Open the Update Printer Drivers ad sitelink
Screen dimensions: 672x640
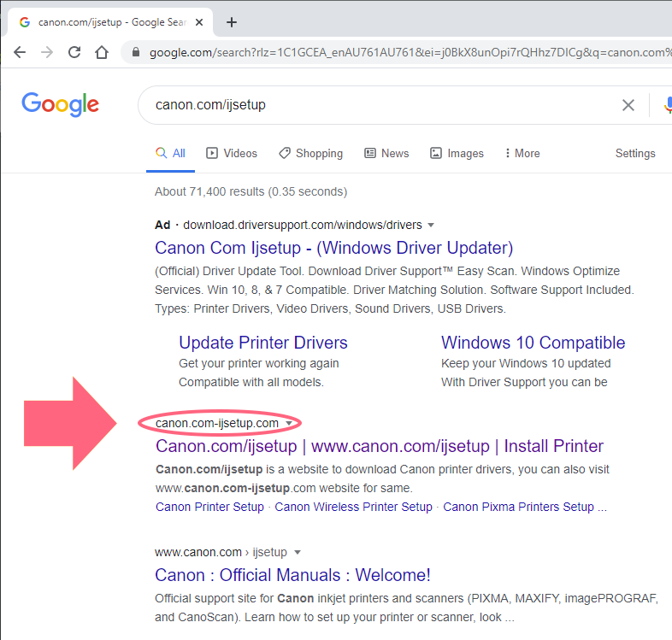[x=263, y=343]
